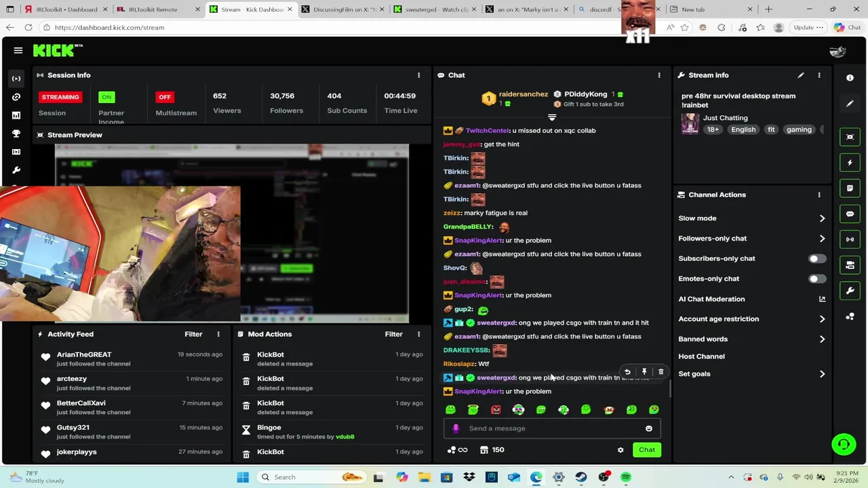Click the pin icon on the hovered chat message
Screen dimensions: 868x488
644,371
